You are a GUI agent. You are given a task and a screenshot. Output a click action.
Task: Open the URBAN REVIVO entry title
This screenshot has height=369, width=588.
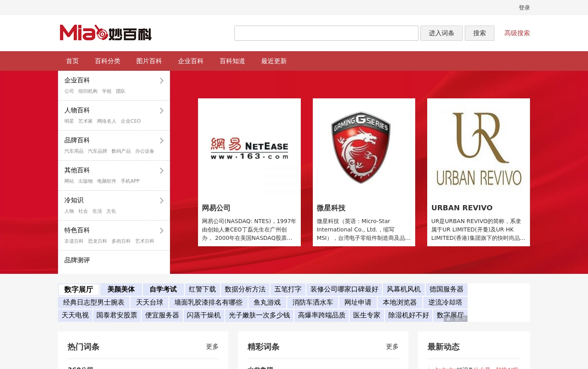[x=462, y=208]
